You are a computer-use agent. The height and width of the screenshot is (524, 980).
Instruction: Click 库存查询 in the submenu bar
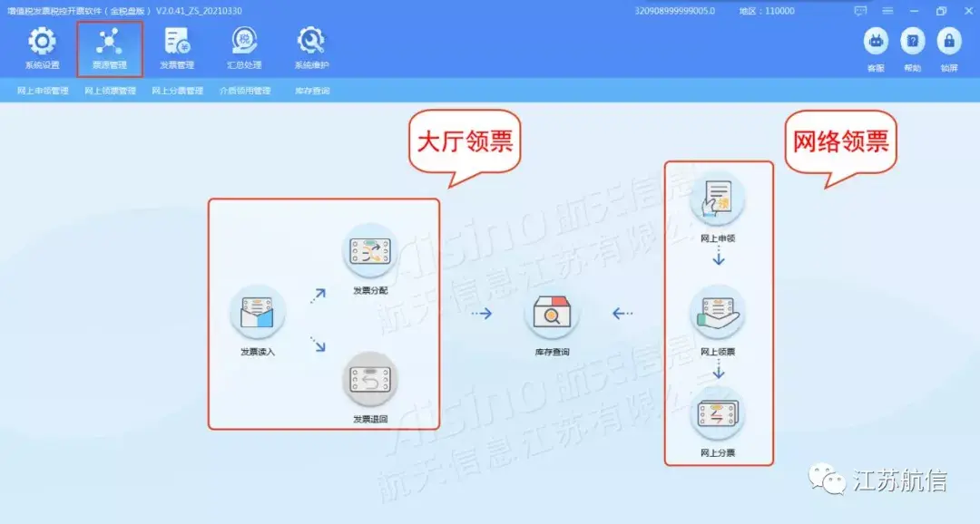coord(312,91)
